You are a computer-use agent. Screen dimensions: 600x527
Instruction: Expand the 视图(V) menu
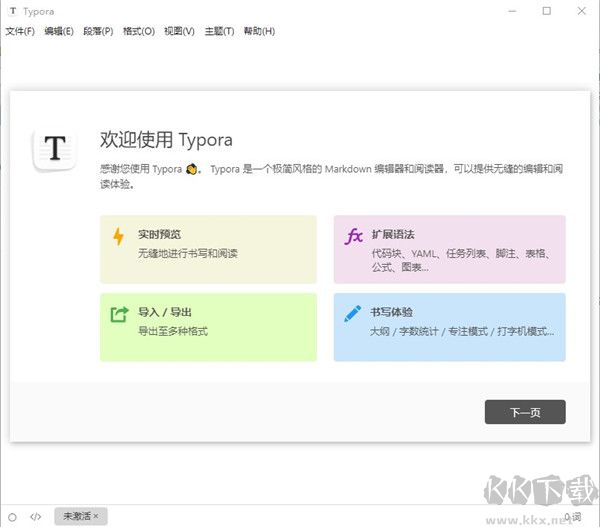point(179,32)
